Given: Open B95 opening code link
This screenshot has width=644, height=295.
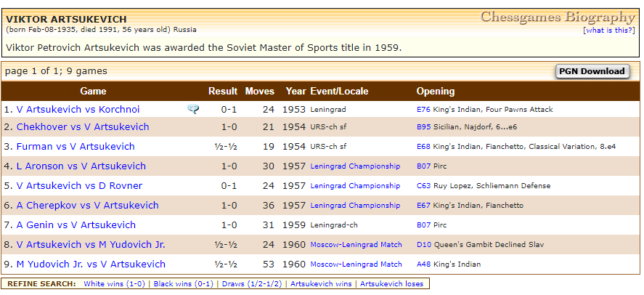Looking at the screenshot, I should click(423, 127).
